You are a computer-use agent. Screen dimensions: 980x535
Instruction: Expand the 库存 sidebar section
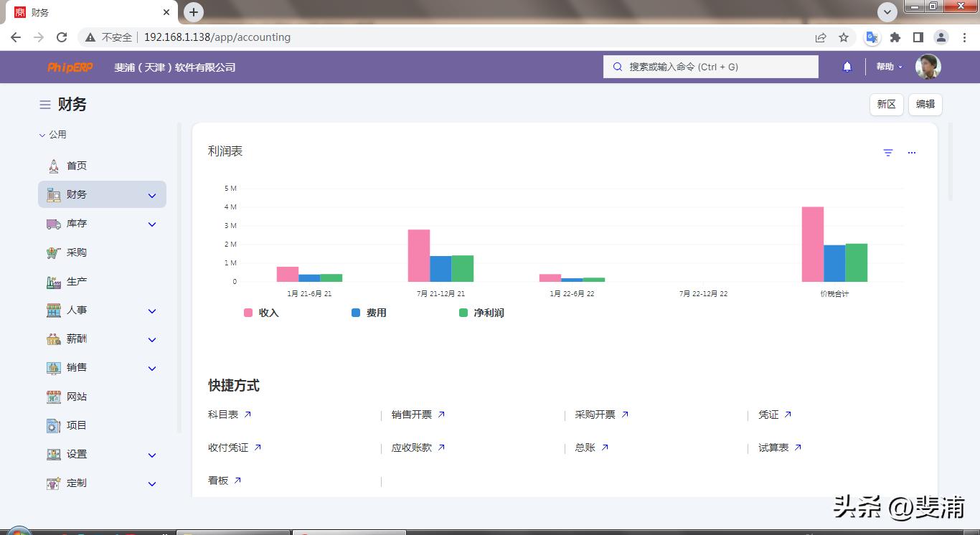click(x=151, y=224)
